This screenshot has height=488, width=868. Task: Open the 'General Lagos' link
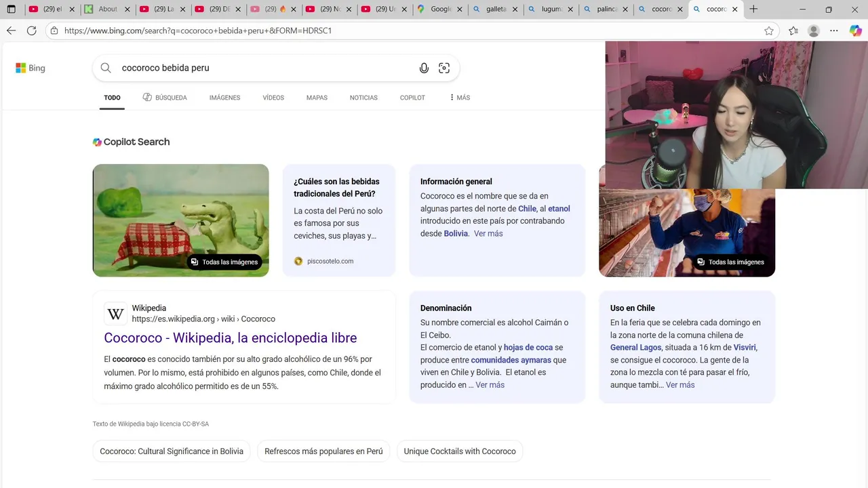pos(635,348)
